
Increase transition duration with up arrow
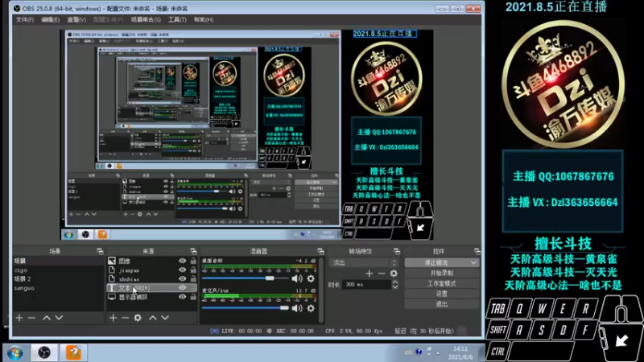pyautogui.click(x=395, y=282)
